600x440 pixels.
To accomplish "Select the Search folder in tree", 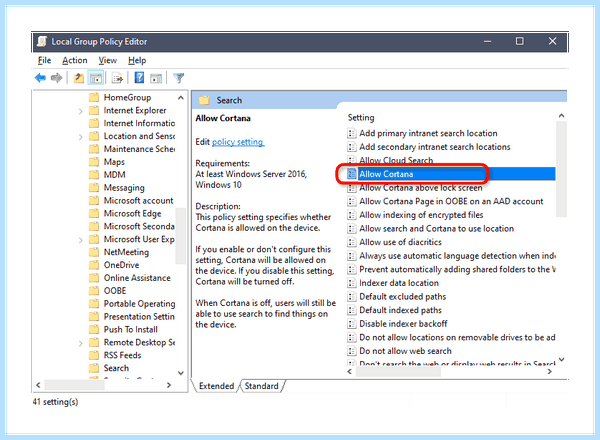I will click(x=116, y=368).
